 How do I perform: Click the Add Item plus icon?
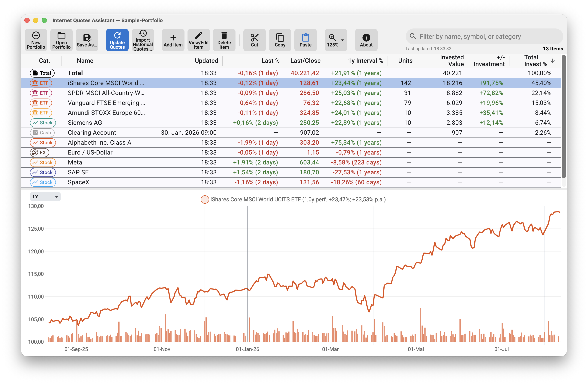[x=173, y=40]
